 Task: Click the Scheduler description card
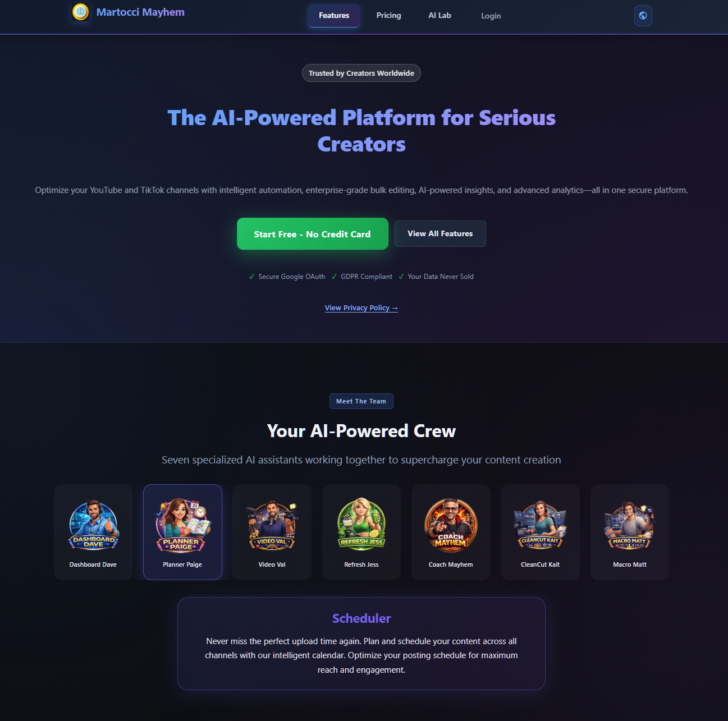[x=361, y=644]
